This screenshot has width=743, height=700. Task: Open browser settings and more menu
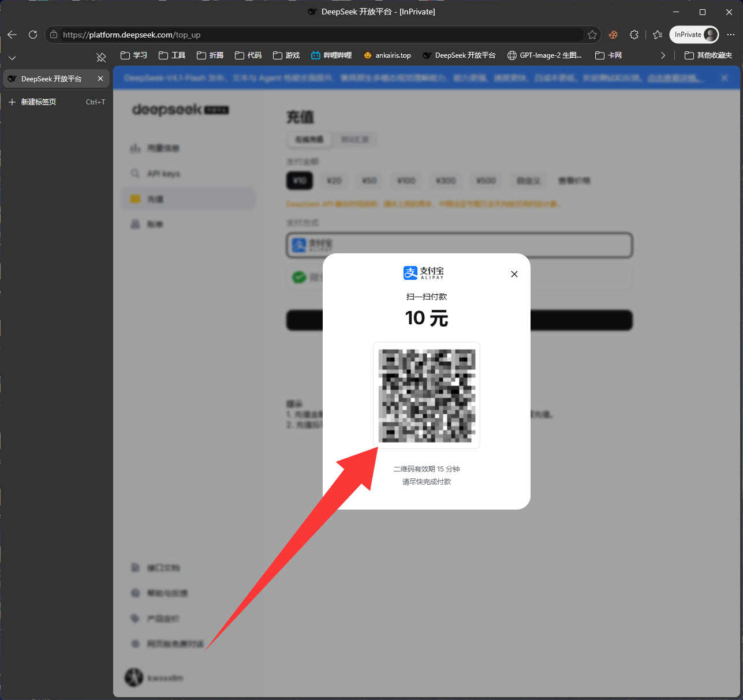click(731, 35)
